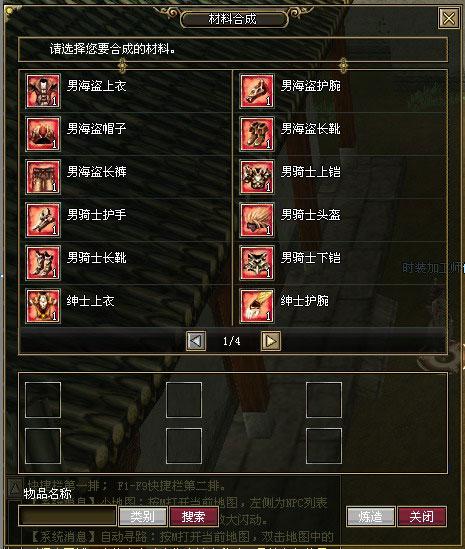Click the first empty material slot

[x=43, y=400]
